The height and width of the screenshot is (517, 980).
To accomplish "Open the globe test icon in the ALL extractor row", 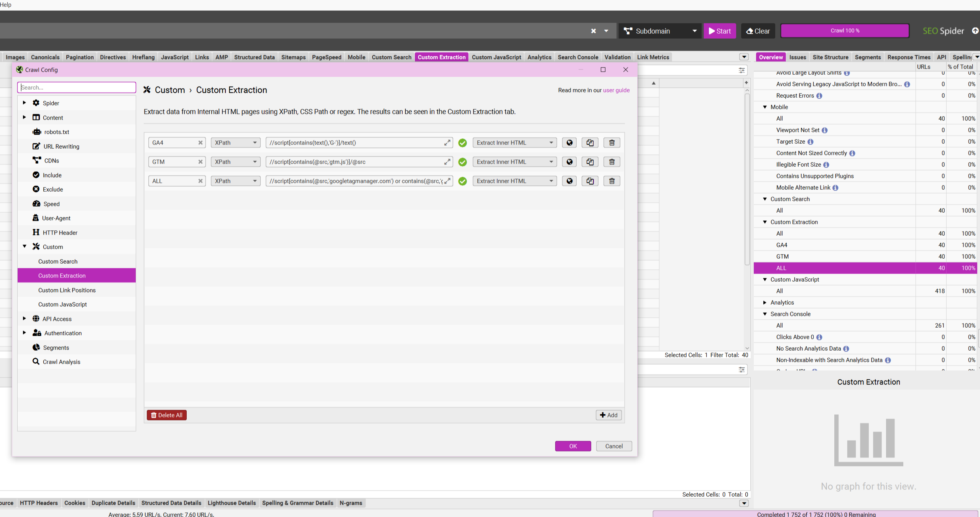I will click(x=569, y=181).
